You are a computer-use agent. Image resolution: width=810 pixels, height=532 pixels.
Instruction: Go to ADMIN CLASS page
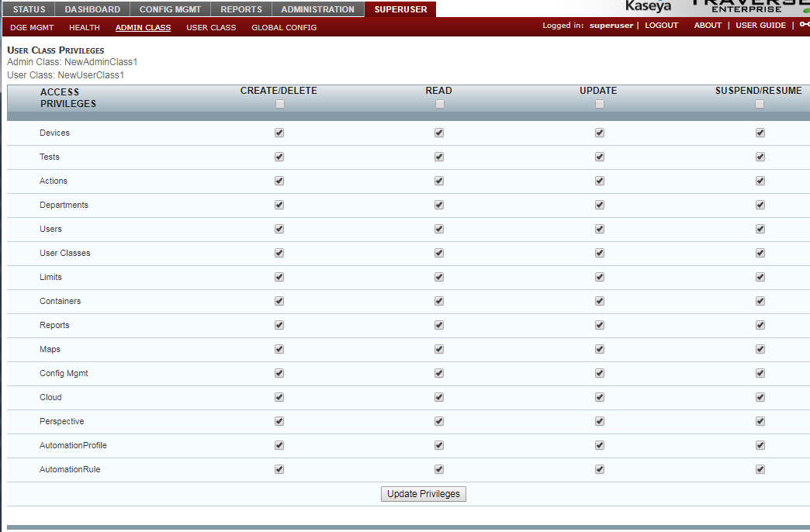(143, 27)
